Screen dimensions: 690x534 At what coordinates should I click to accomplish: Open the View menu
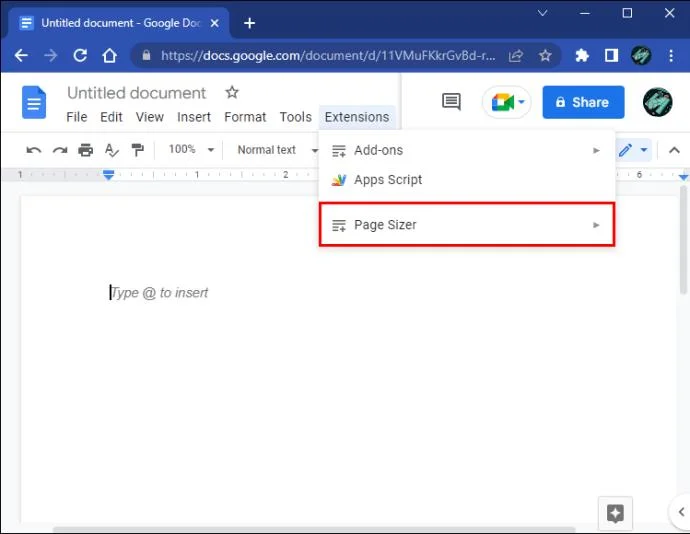click(x=150, y=117)
